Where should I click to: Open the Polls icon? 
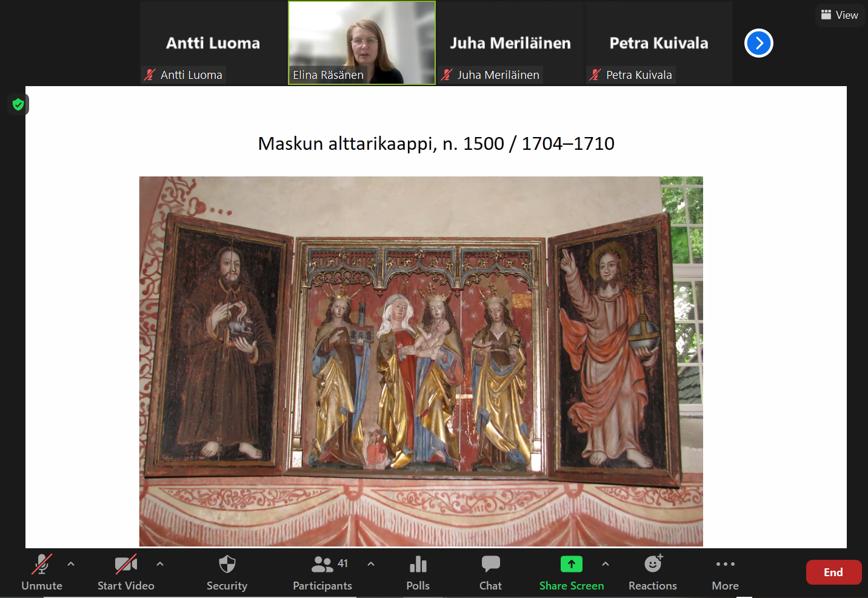point(418,573)
